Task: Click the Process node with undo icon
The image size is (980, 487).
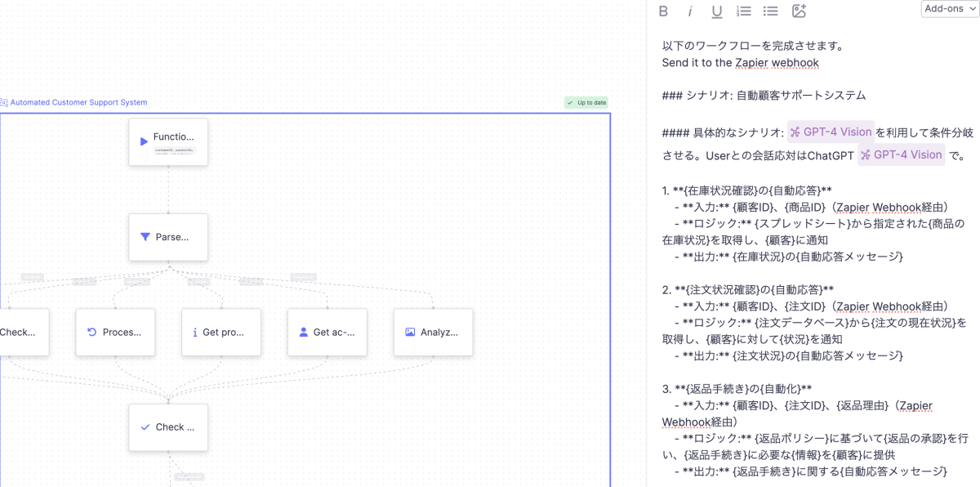Action: [115, 332]
